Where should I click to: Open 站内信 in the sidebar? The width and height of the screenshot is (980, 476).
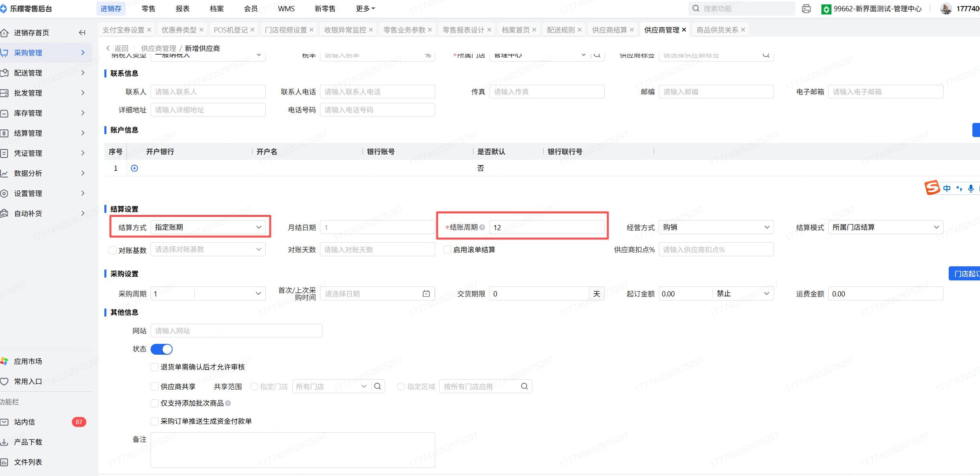pyautogui.click(x=24, y=422)
